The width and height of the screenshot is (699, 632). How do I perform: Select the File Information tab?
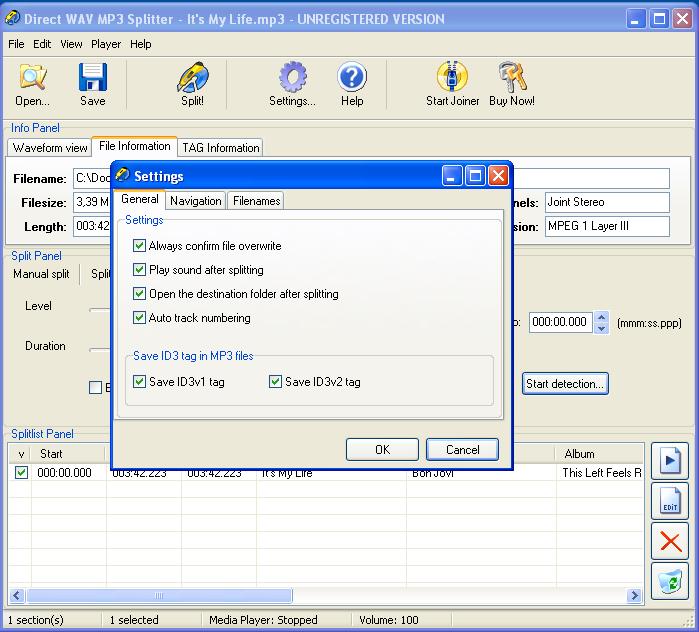135,146
